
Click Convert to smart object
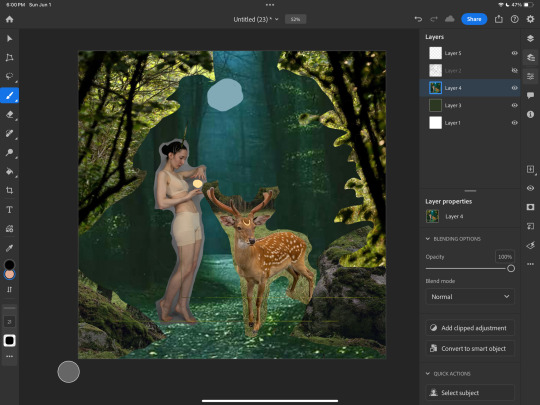[470, 349]
